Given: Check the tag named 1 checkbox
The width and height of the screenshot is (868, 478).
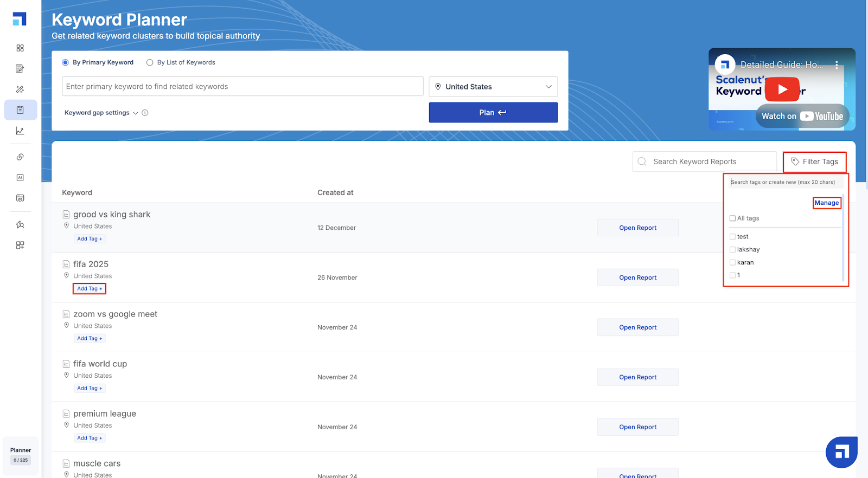Looking at the screenshot, I should (732, 275).
